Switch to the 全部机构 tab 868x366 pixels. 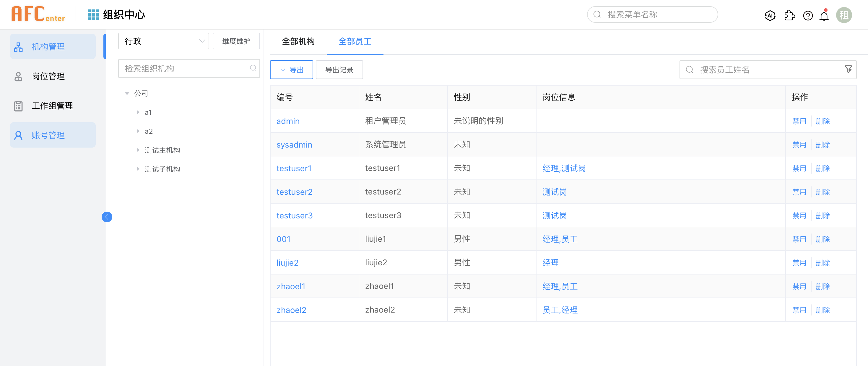[298, 41]
